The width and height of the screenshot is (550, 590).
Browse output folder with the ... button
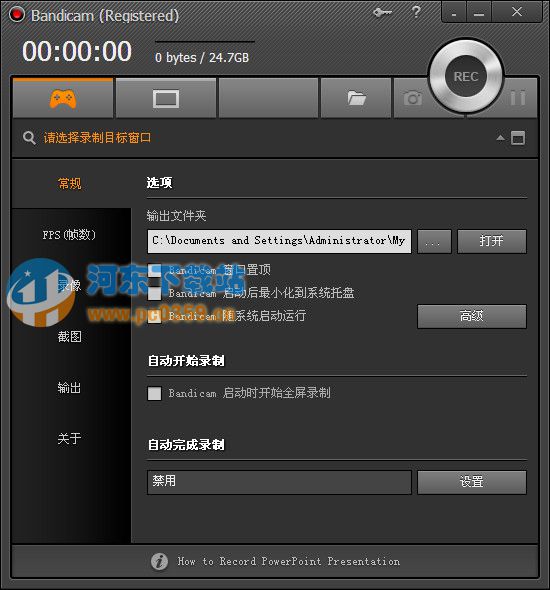click(434, 241)
